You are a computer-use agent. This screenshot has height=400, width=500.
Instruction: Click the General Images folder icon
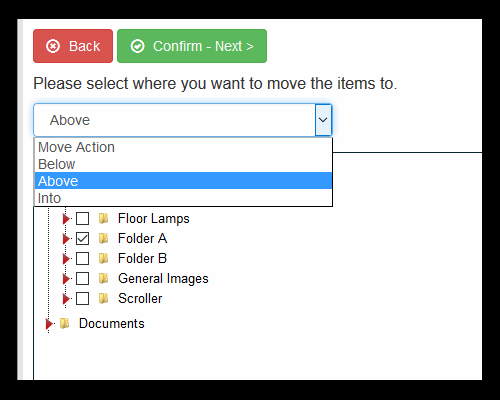[104, 279]
